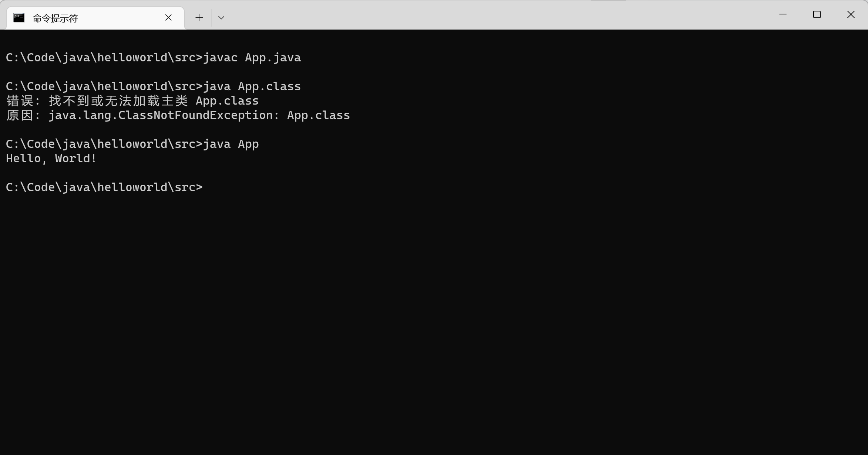Image resolution: width=868 pixels, height=455 pixels.
Task: Click the java.lang.ClassNotFoundException text
Action: click(x=160, y=115)
